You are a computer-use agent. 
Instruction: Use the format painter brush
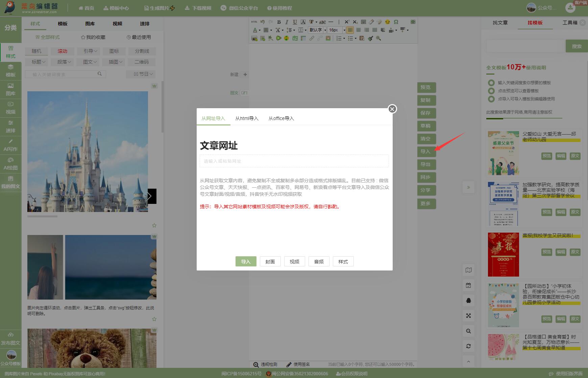coord(370,38)
